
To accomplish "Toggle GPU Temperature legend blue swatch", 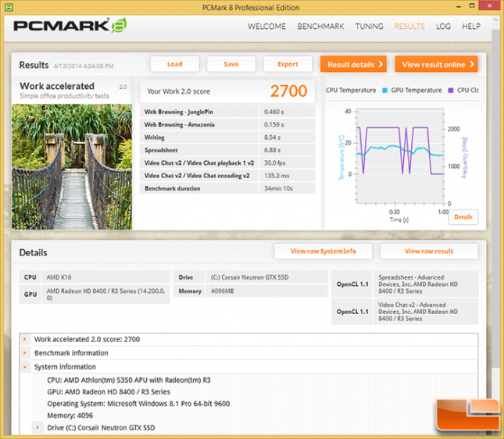I will tap(384, 91).
